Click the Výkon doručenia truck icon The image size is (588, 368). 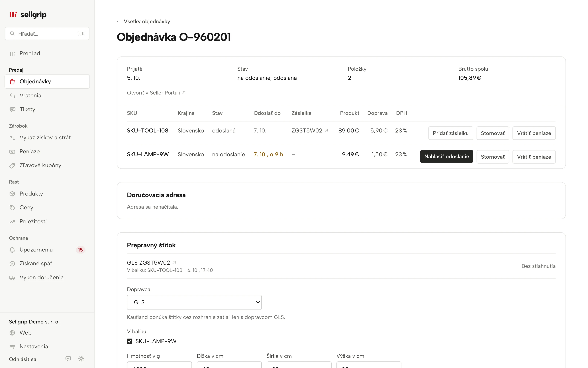(12, 278)
